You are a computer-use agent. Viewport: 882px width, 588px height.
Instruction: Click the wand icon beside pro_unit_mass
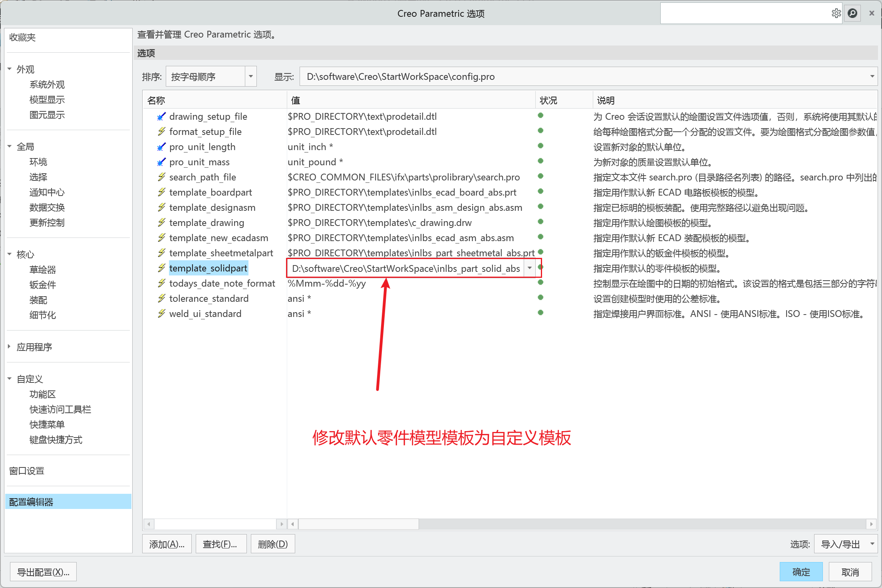(161, 162)
